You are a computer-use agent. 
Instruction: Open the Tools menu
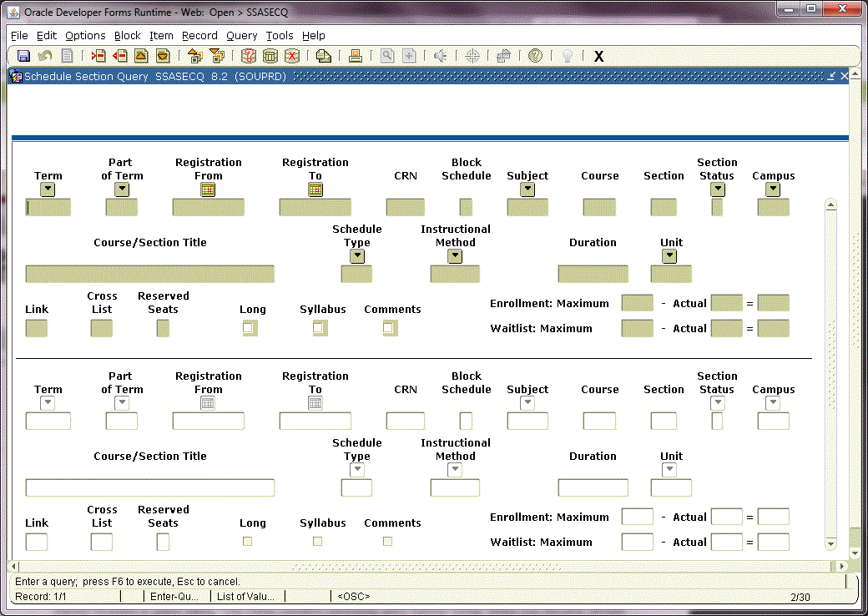pos(280,35)
